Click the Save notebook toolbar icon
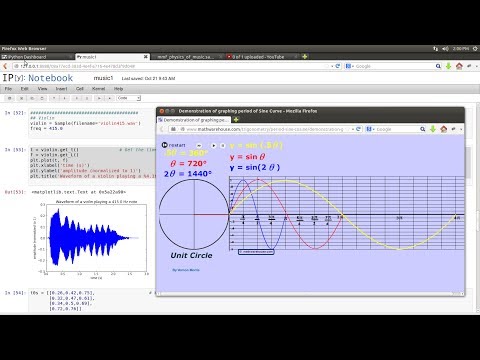Viewport: 480px width, 360px height. pyautogui.click(x=10, y=98)
